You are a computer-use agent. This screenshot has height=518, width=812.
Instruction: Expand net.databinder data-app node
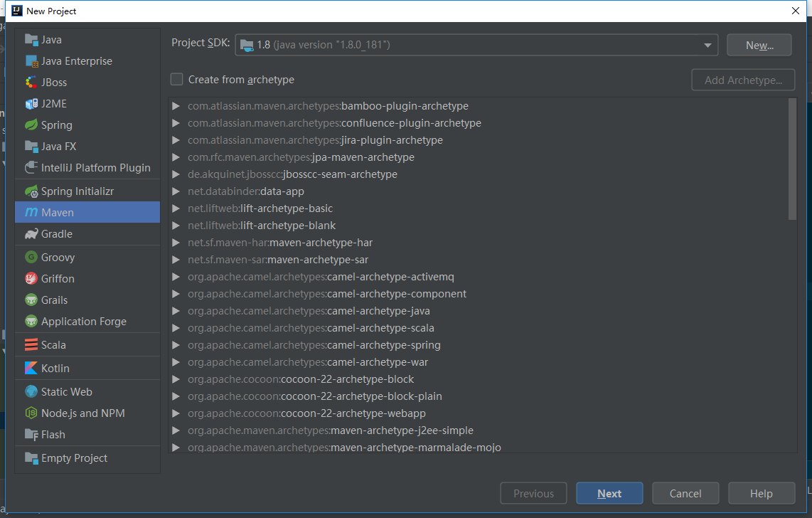coord(176,191)
